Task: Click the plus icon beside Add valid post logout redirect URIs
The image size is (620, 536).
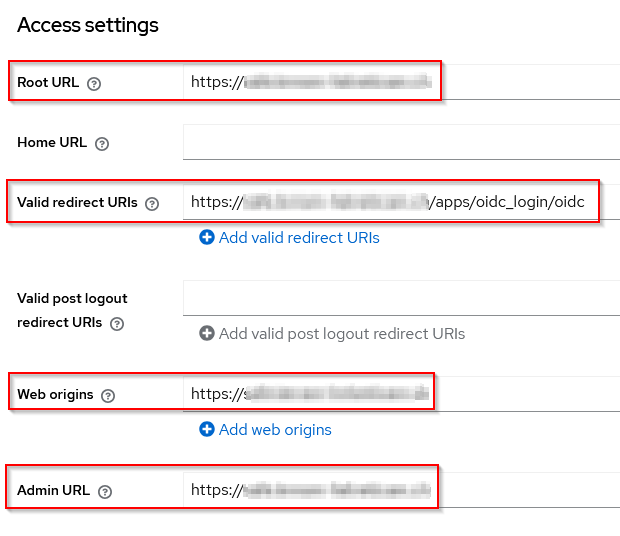Action: tap(207, 334)
